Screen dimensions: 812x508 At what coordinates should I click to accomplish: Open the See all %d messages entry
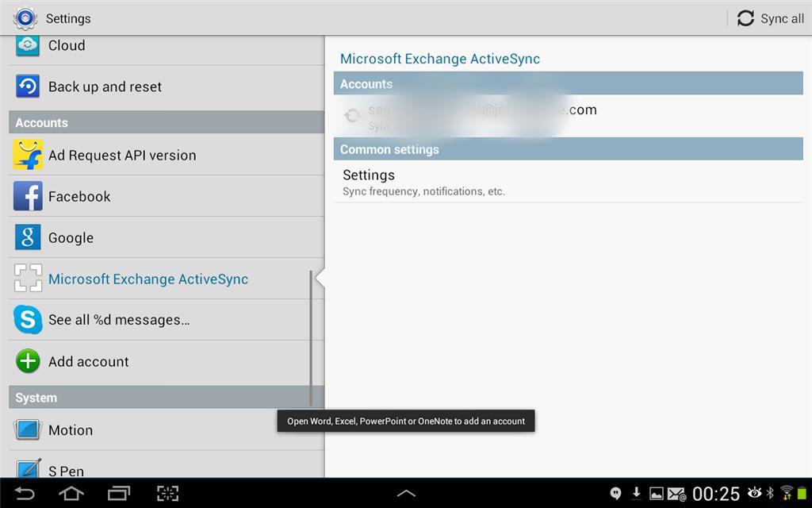pos(167,319)
